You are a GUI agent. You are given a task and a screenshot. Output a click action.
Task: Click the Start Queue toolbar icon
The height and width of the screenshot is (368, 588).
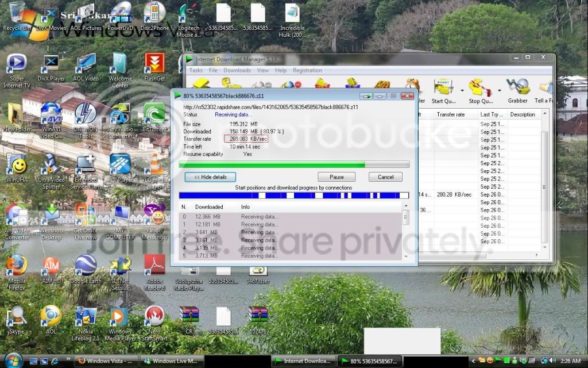click(443, 91)
